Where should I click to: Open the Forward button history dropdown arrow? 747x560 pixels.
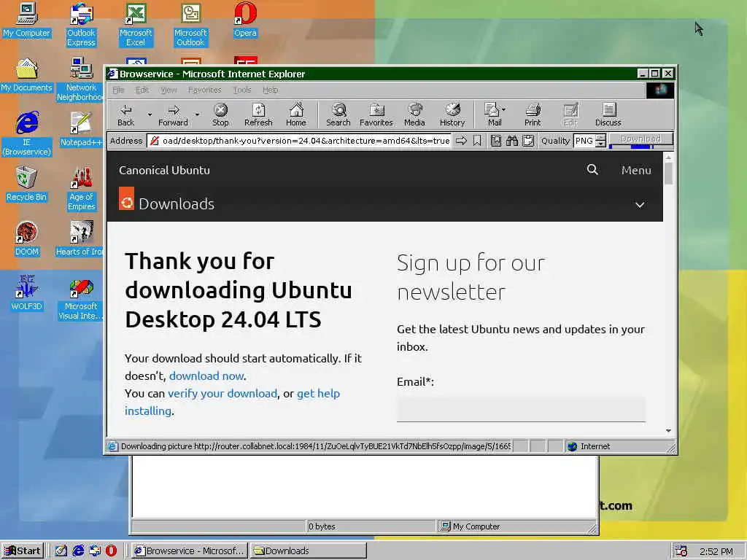point(197,114)
